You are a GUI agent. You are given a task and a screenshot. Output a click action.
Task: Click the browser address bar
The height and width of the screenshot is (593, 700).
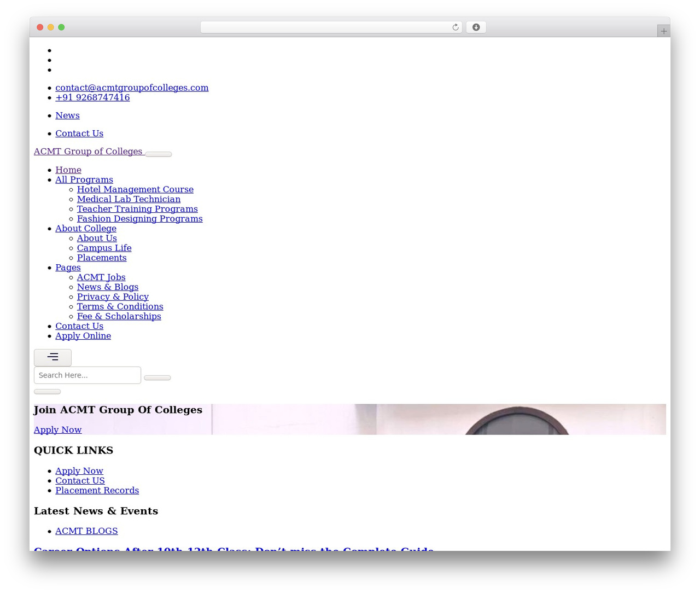(x=325, y=27)
